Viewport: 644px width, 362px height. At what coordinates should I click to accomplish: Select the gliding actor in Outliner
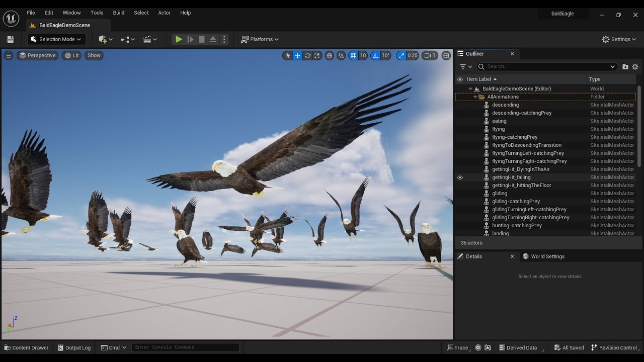coord(545,194)
